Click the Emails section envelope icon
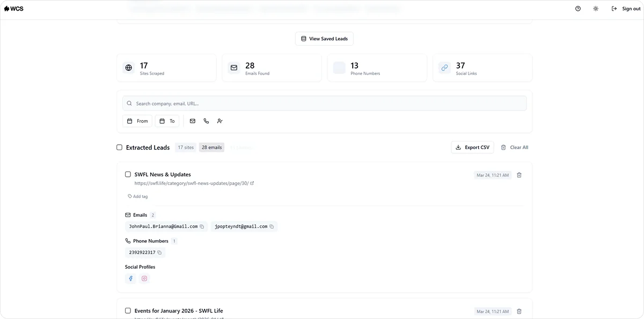Image resolution: width=644 pixels, height=319 pixels. coord(128,215)
